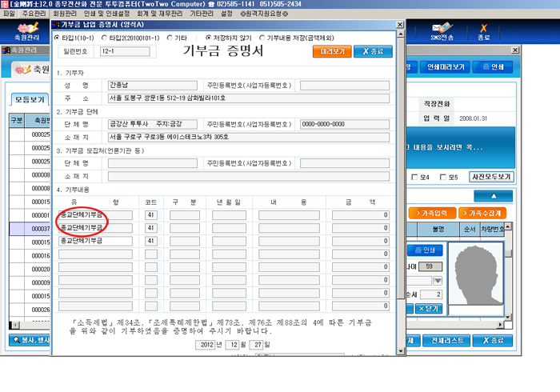Click the 봉사, 행사 search button
This screenshot has height=392, width=560.
(x=30, y=340)
